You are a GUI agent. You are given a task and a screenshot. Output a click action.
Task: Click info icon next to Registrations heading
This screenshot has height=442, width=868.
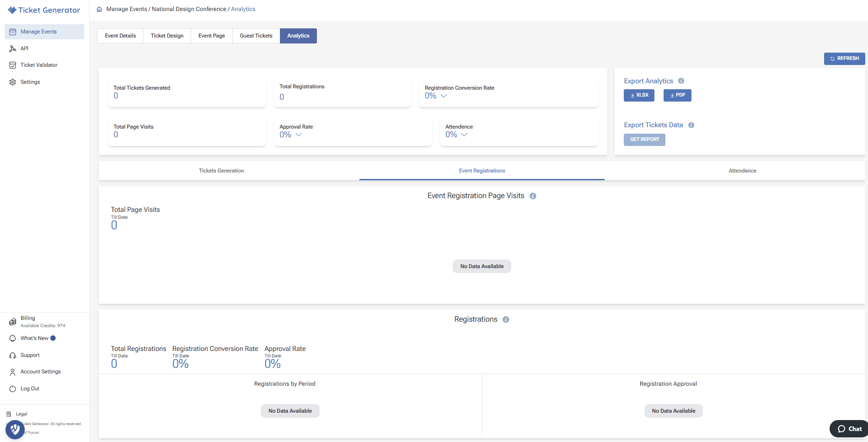506,320
